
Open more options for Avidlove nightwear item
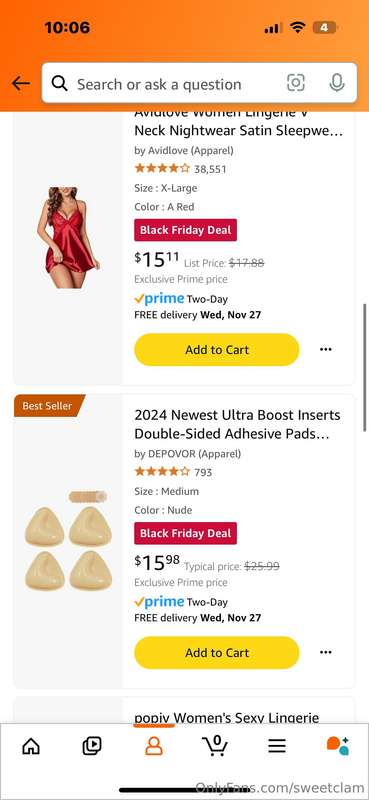point(326,349)
